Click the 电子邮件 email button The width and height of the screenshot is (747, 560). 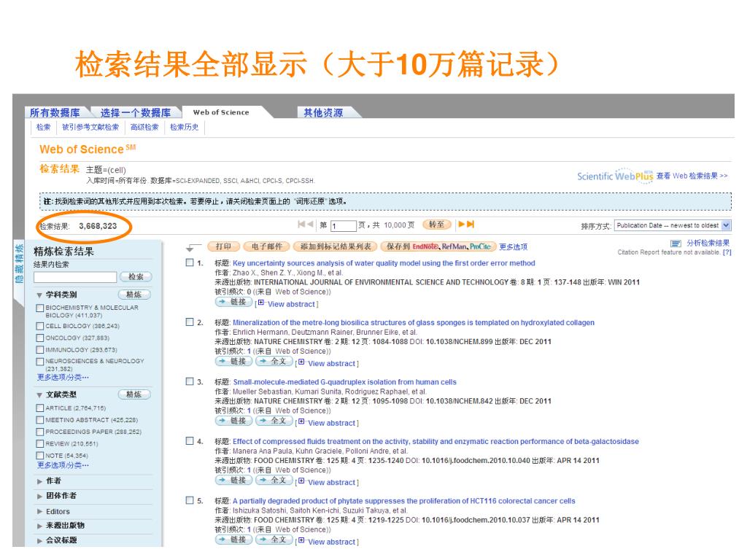[267, 246]
